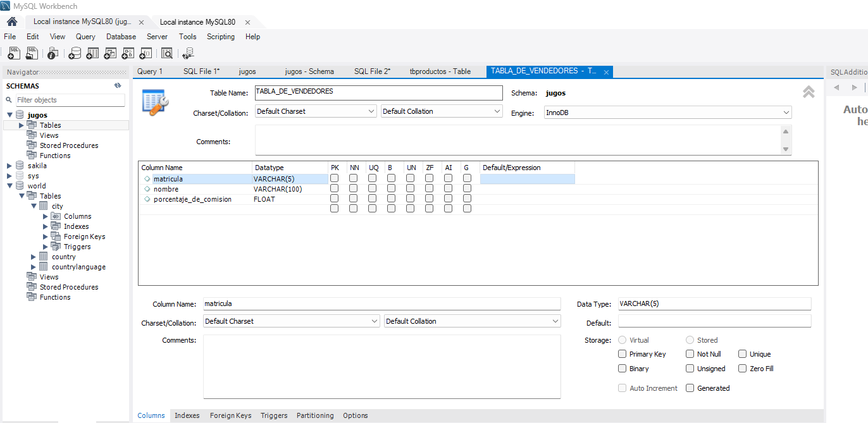Open the Indexes bottom tab
This screenshot has height=423, width=868.
187,415
